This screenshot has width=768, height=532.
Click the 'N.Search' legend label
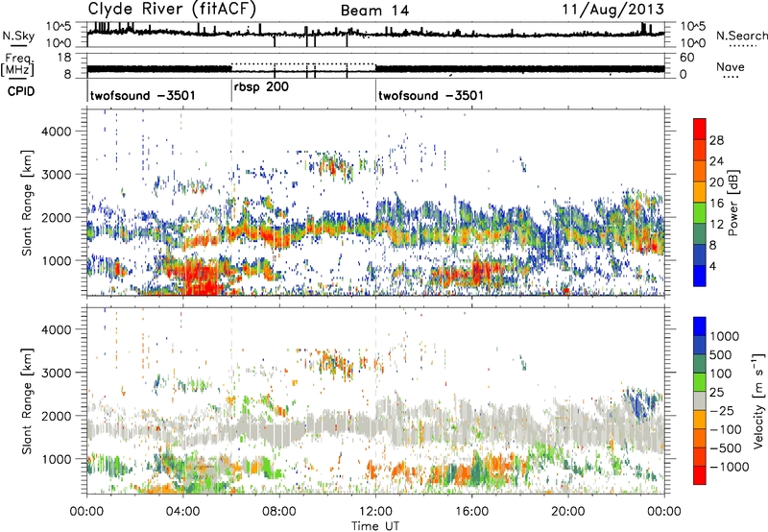pos(742,36)
